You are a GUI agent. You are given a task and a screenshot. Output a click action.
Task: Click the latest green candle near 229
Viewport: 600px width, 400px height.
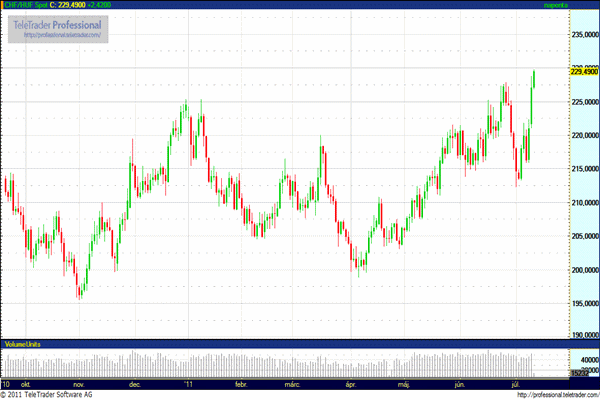coord(534,78)
